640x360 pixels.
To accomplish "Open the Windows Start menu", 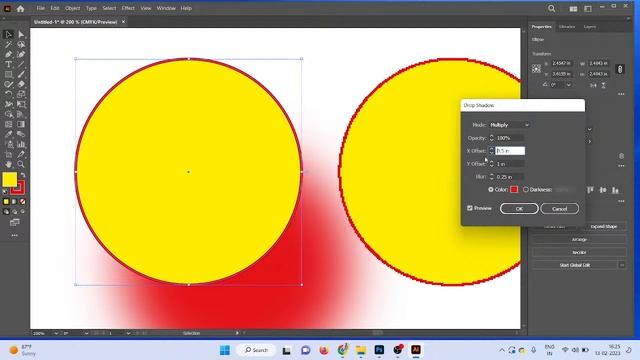I will coord(224,350).
